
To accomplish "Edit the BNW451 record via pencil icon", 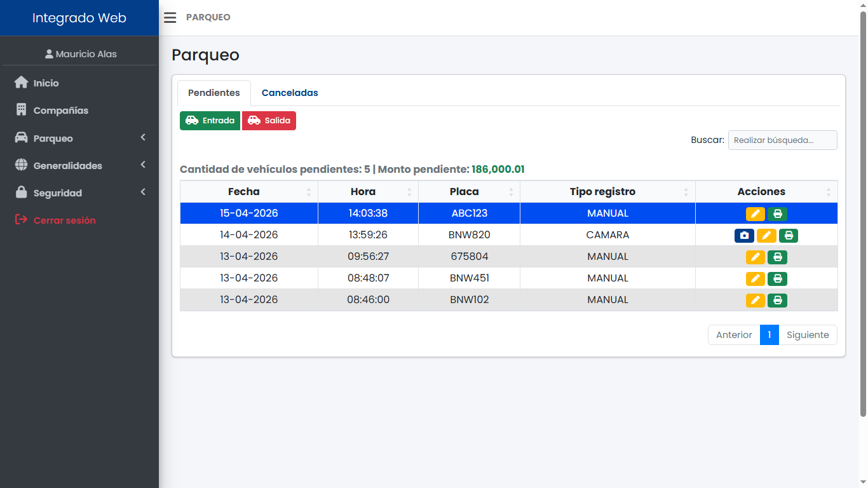I will point(755,278).
